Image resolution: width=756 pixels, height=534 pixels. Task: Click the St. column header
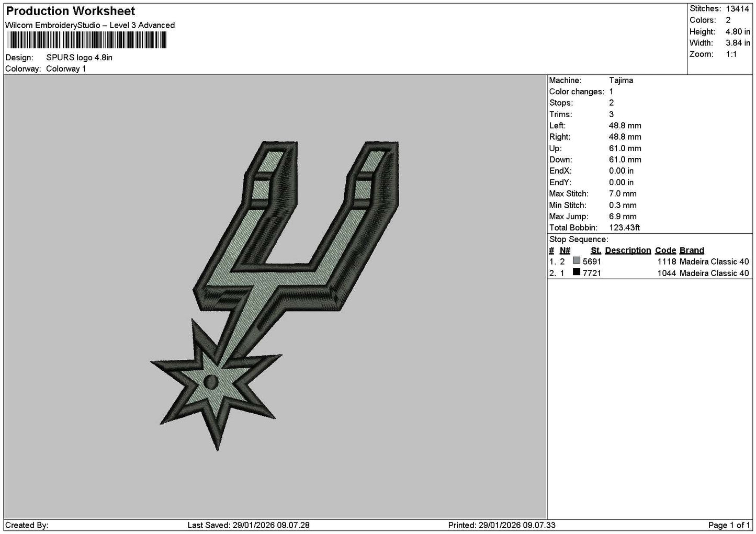596,251
